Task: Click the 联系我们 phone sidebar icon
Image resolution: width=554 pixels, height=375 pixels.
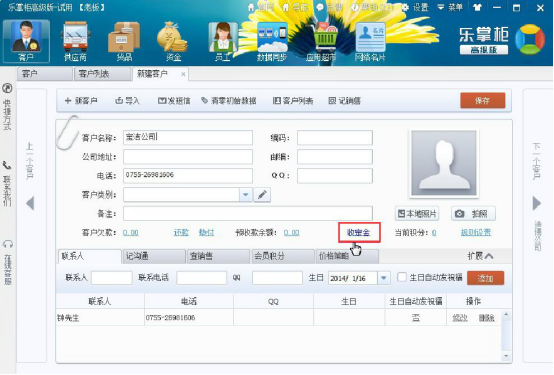Action: click(7, 165)
